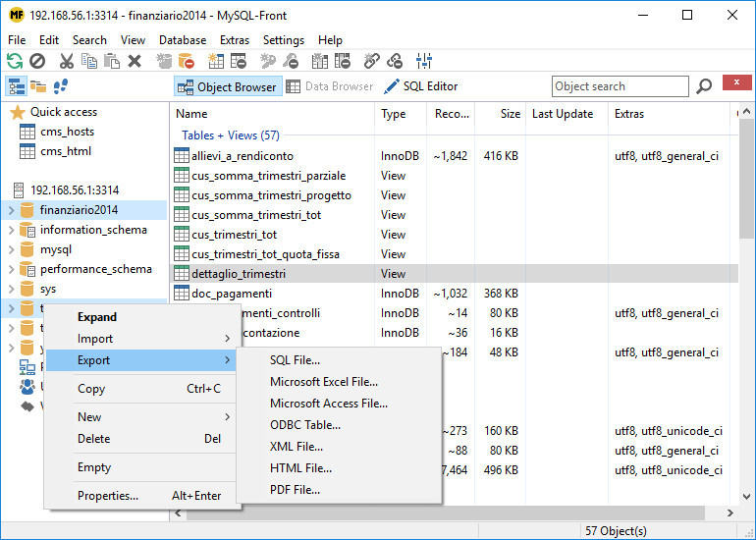Click view icon of cus_trimestri_tot row
756x540 pixels.
click(x=182, y=235)
